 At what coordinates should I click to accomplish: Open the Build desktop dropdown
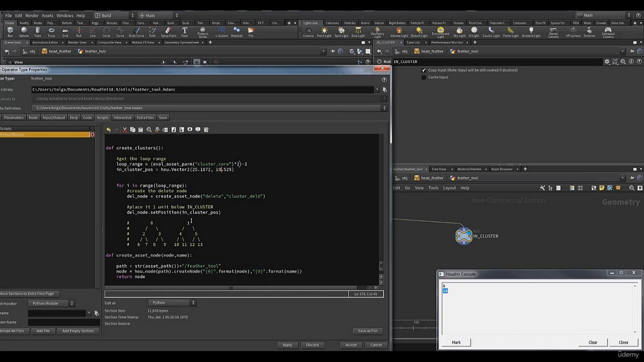[115, 16]
